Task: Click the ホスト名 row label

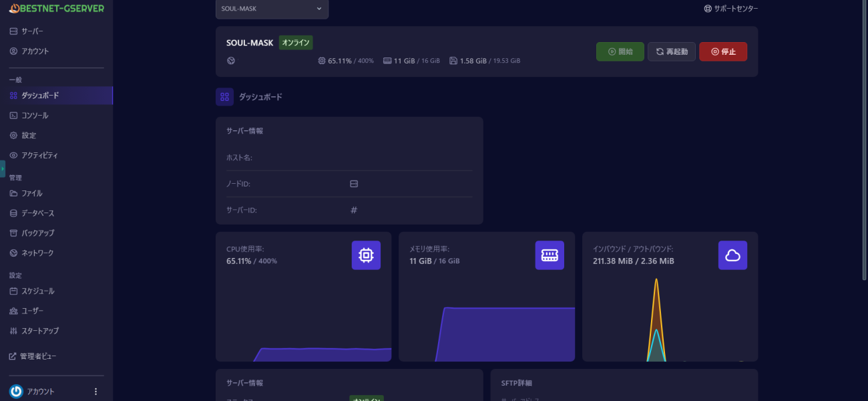Action: coord(239,158)
